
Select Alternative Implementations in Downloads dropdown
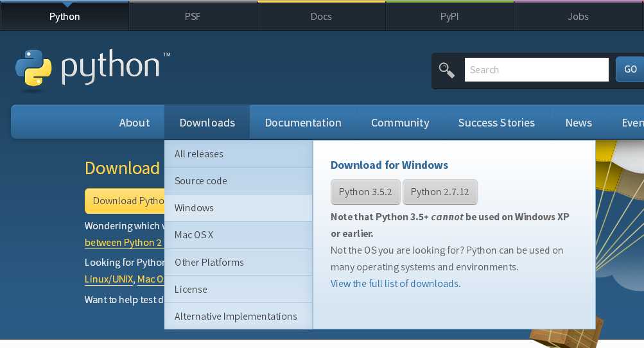pos(239,317)
